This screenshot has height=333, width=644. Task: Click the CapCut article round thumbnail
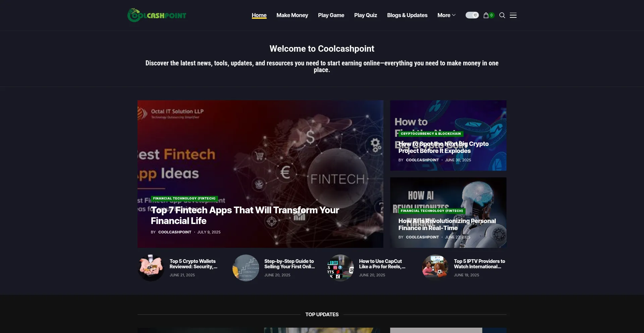(x=340, y=268)
